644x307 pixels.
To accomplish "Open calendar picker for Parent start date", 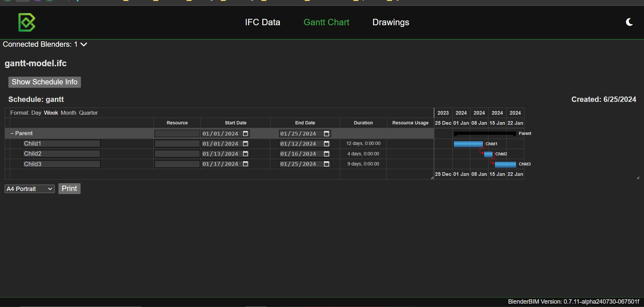I will pyautogui.click(x=245, y=133).
